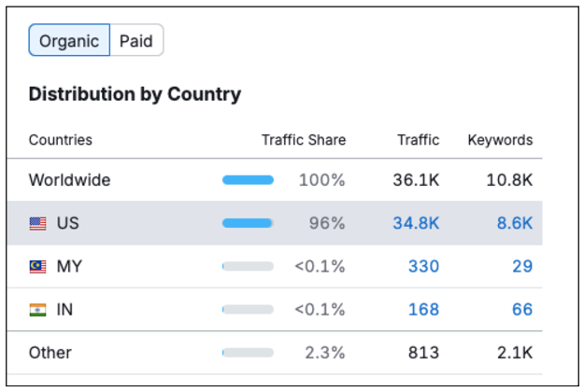Viewport: 584px width, 392px height.
Task: Open the MY traffic value 330
Action: [423, 266]
